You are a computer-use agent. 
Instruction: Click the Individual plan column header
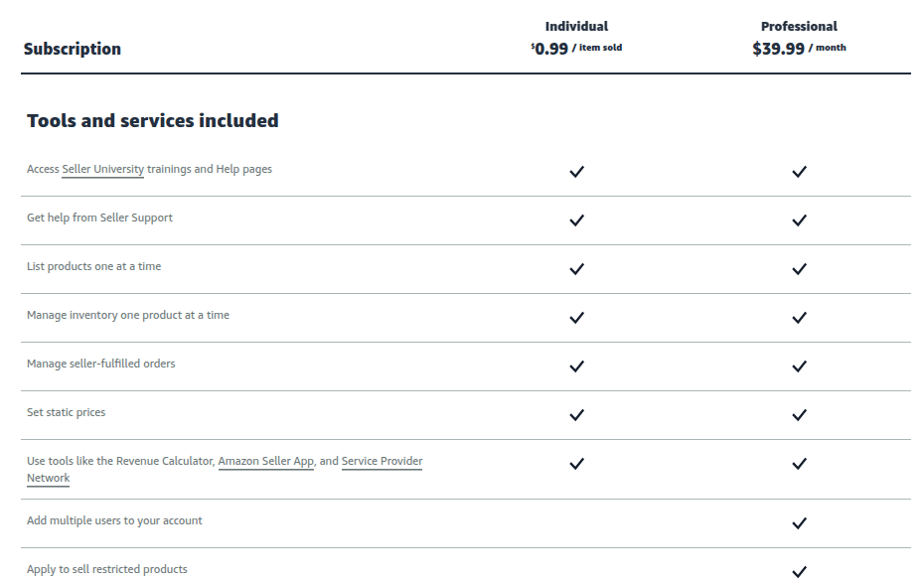click(x=576, y=27)
